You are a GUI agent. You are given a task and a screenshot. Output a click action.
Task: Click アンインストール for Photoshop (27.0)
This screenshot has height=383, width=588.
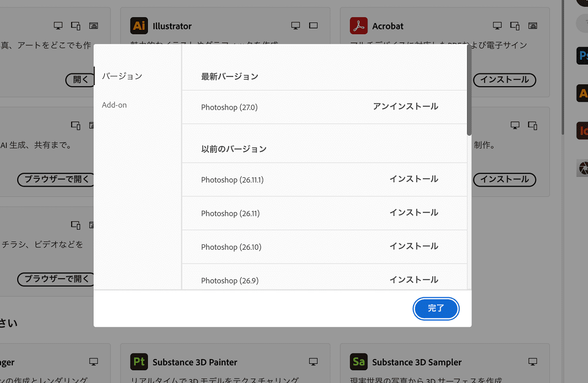[x=406, y=106]
